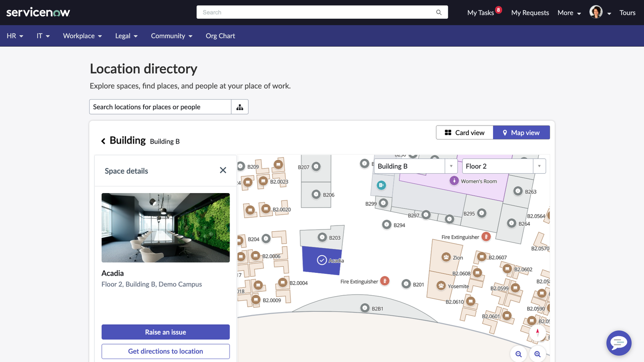Click the org chart icon beside location search

coord(239,107)
